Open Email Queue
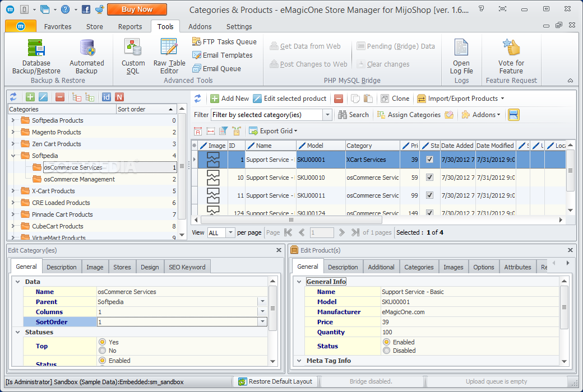Screen dimensions: 583x392 coord(216,68)
